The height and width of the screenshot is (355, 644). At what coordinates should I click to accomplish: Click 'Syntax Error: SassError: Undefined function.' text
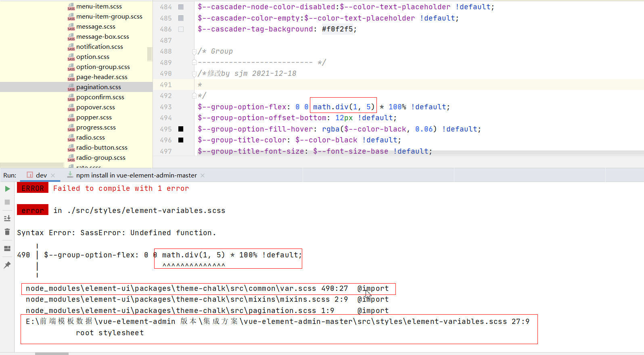click(117, 233)
